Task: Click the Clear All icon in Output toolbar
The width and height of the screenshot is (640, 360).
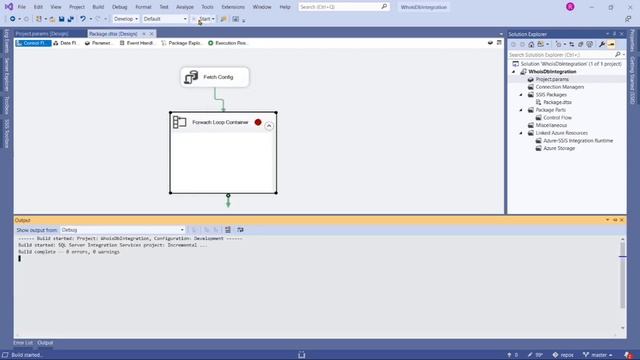Action: 228,230
